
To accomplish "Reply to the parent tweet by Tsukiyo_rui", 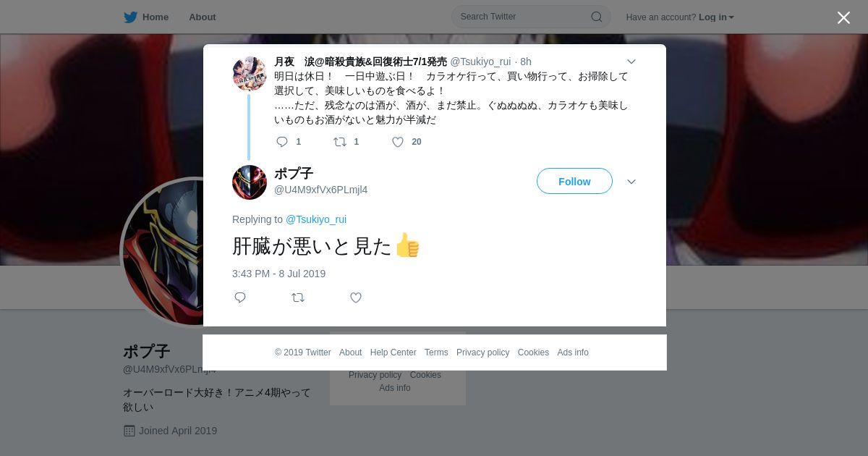I will [282, 142].
